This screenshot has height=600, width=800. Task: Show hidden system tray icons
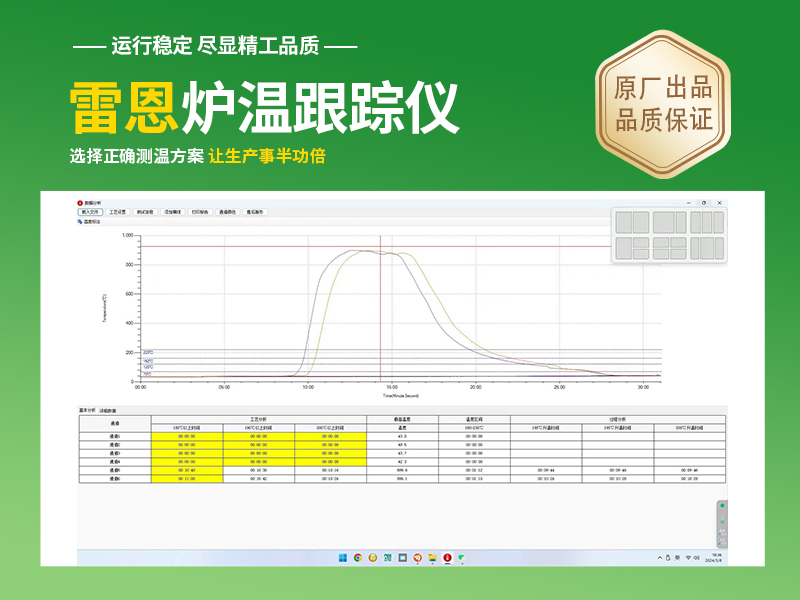point(658,557)
